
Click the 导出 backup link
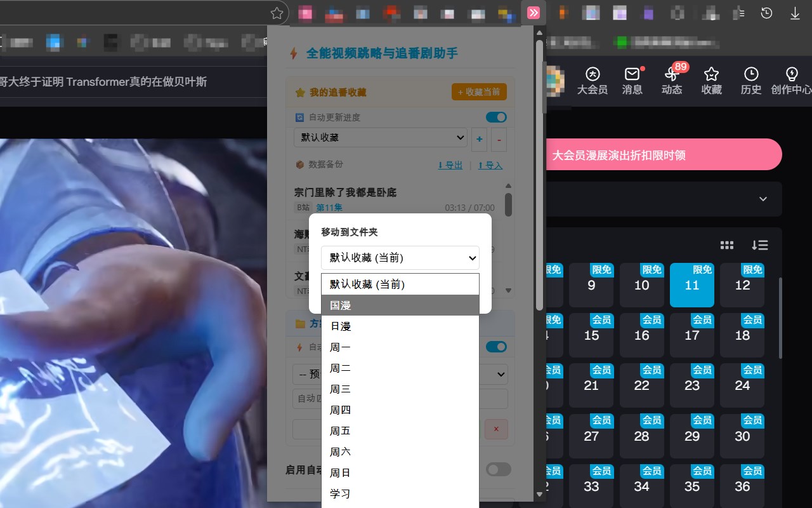[450, 165]
